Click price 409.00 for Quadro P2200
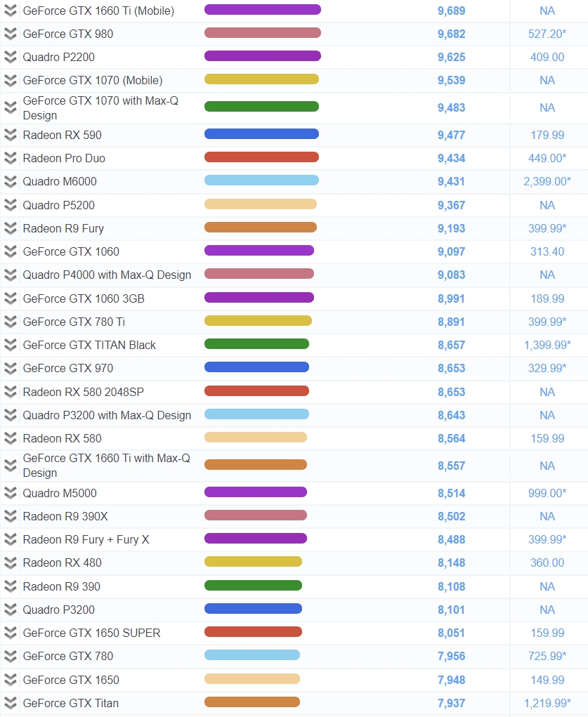Image resolution: width=588 pixels, height=717 pixels. (547, 57)
